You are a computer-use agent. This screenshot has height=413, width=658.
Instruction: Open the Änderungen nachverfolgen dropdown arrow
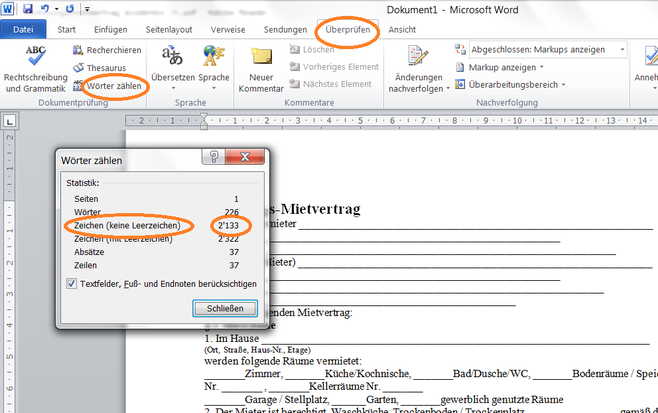coord(448,89)
